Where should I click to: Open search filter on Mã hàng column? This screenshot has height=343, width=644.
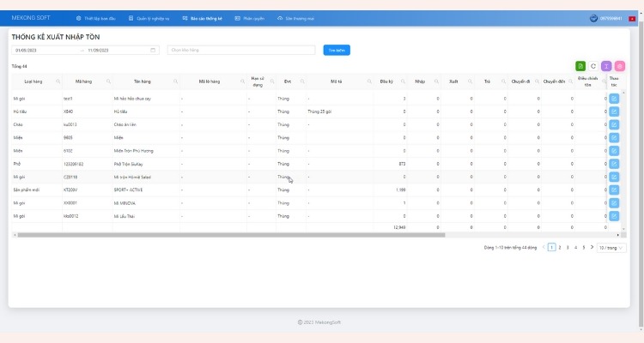coord(109,81)
